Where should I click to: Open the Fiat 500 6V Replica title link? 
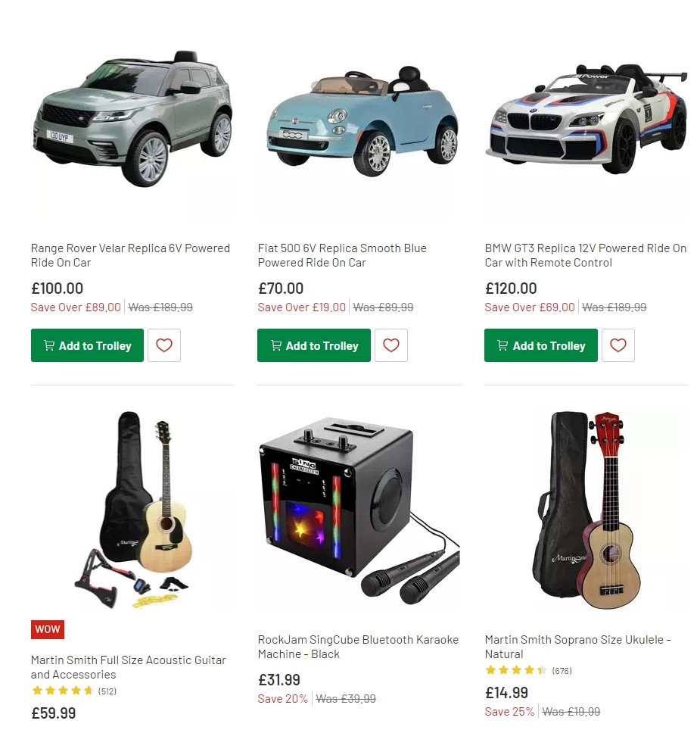tap(341, 255)
